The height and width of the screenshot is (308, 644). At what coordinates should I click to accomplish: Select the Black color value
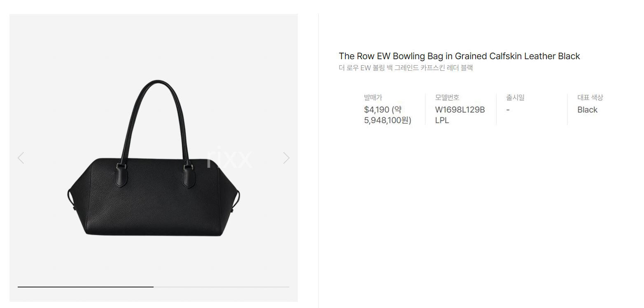click(587, 110)
